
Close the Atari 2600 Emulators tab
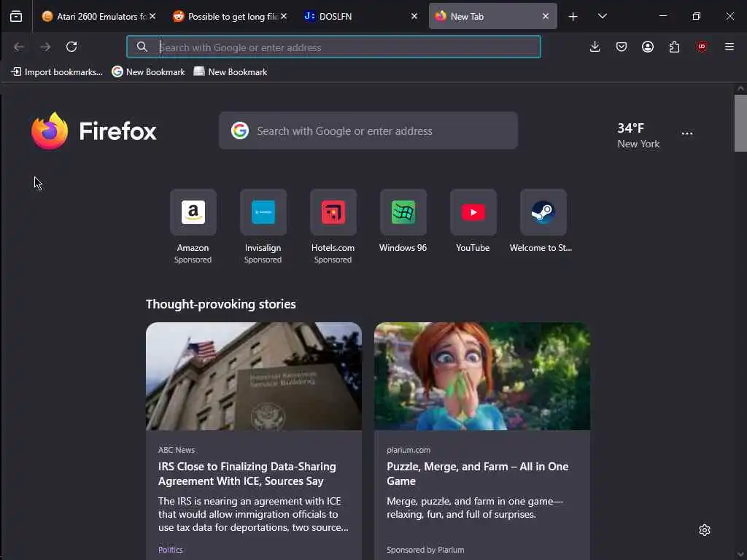coord(152,16)
